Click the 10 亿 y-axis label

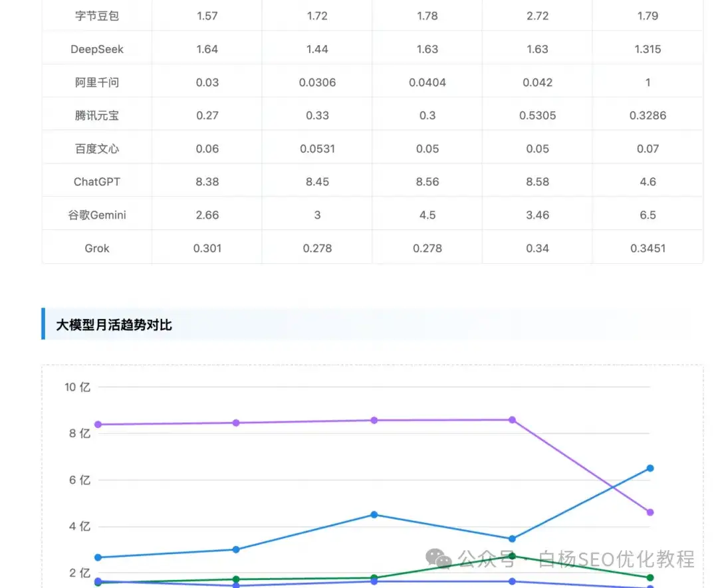point(77,387)
